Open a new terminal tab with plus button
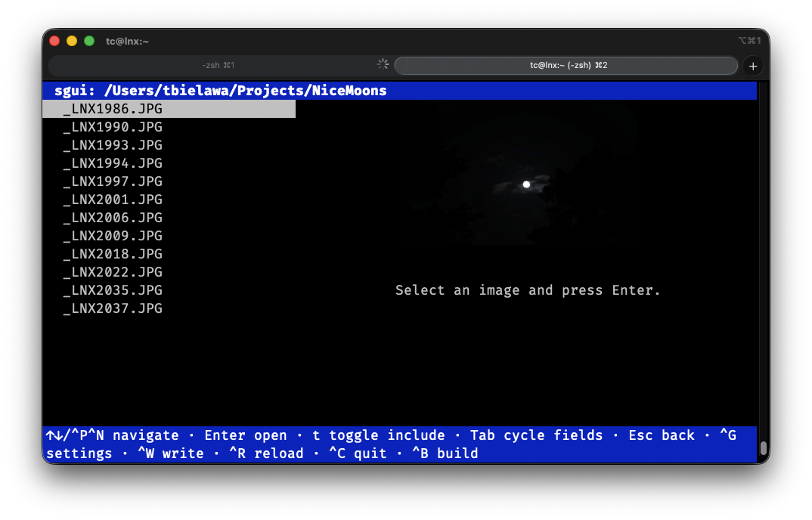Screen dimensions: 812x520 pyautogui.click(x=753, y=66)
